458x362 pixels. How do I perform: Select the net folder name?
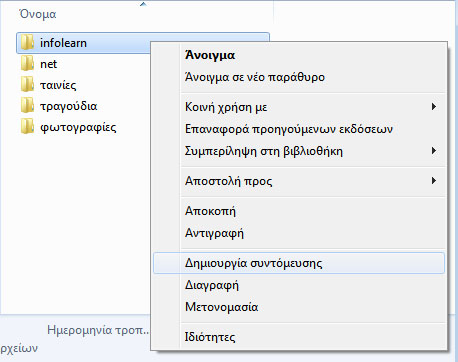pyautogui.click(x=49, y=64)
